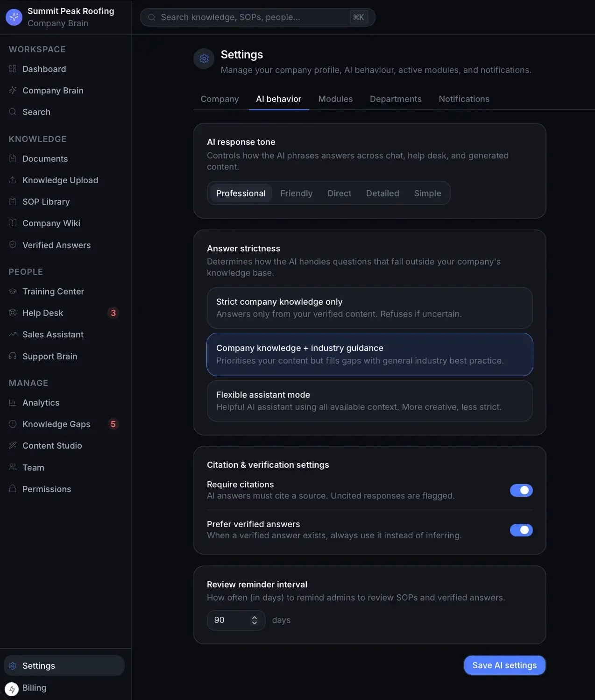The width and height of the screenshot is (595, 700).
Task: Open Training Center in the sidebar
Action: 64,292
